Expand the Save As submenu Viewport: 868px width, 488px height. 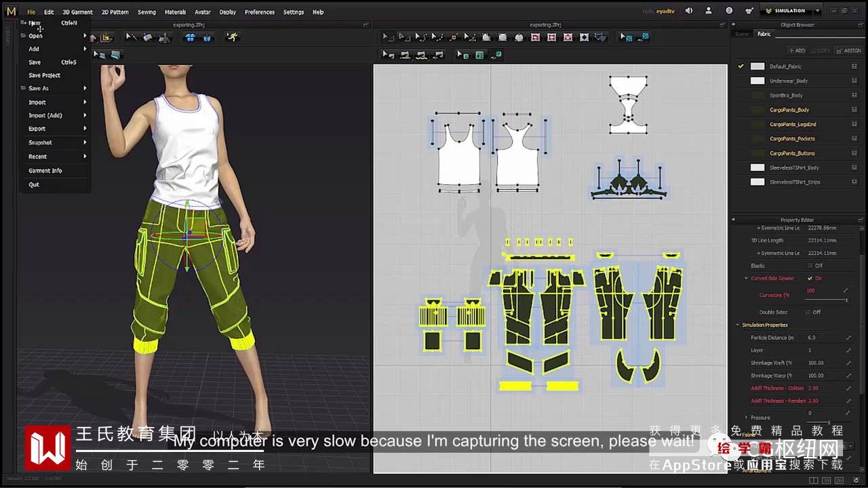point(85,89)
